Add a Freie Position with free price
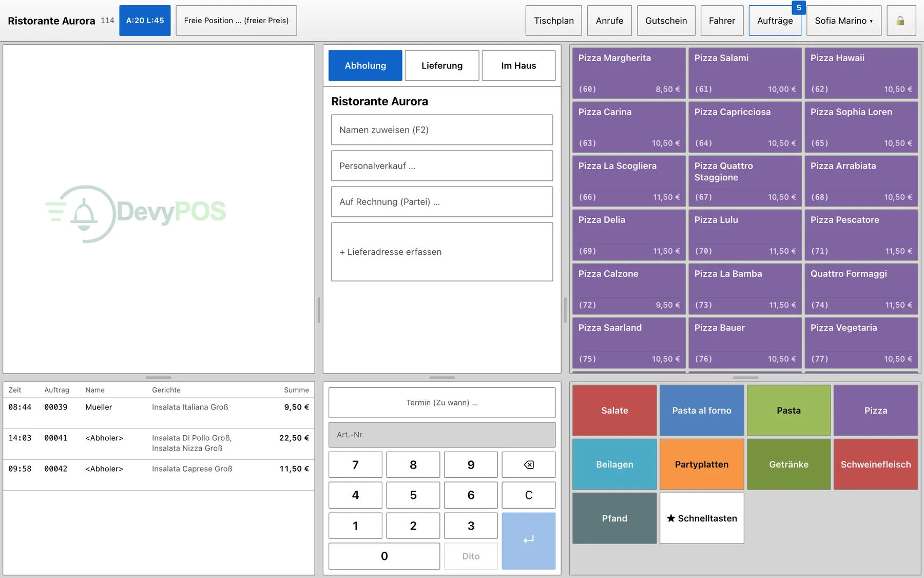Screen dimensions: 924x578 [236, 21]
